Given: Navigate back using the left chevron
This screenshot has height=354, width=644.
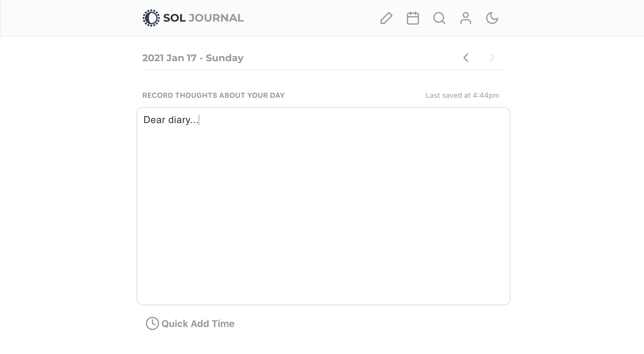Looking at the screenshot, I should (466, 58).
